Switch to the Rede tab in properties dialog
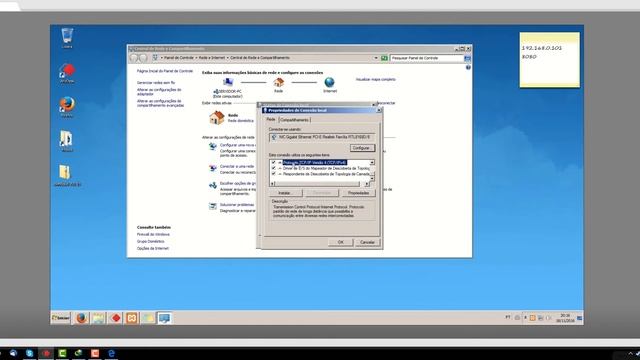This screenshot has width=640, height=360. coord(271,119)
